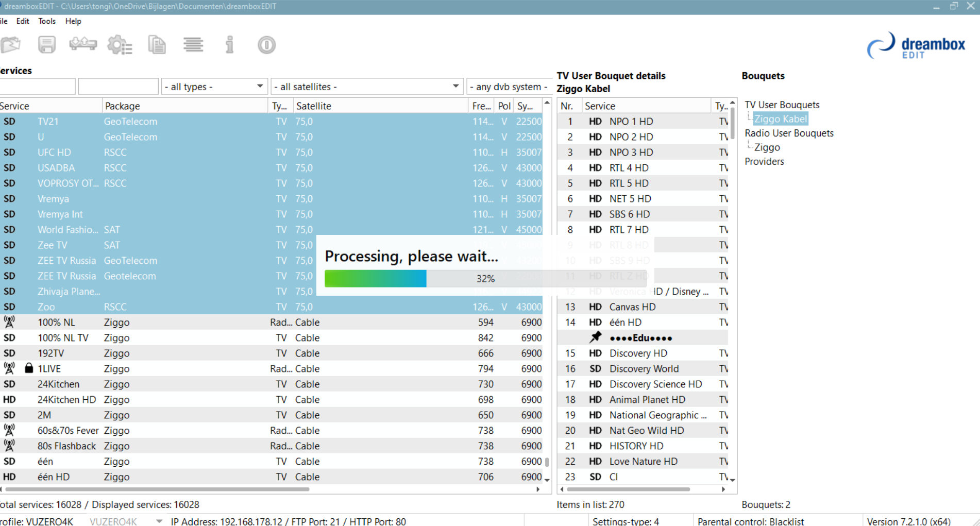Select the 24Kitchen service row
Image resolution: width=980 pixels, height=526 pixels.
(x=271, y=384)
